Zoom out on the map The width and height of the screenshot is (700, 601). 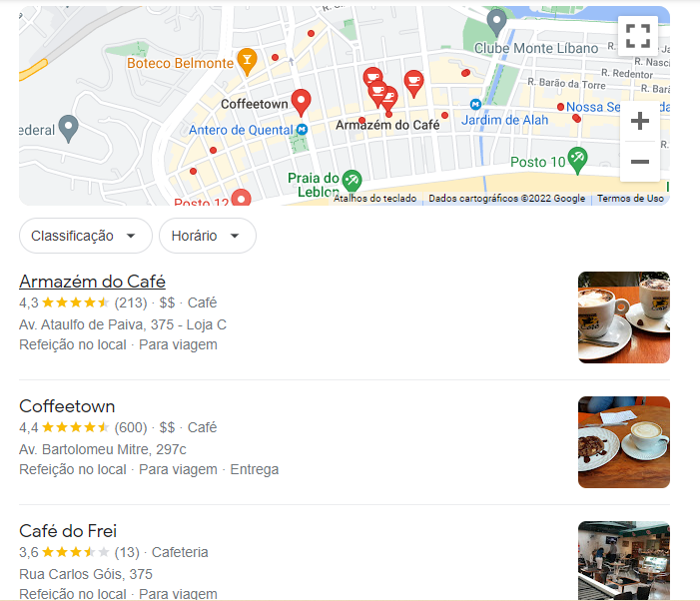(x=640, y=162)
